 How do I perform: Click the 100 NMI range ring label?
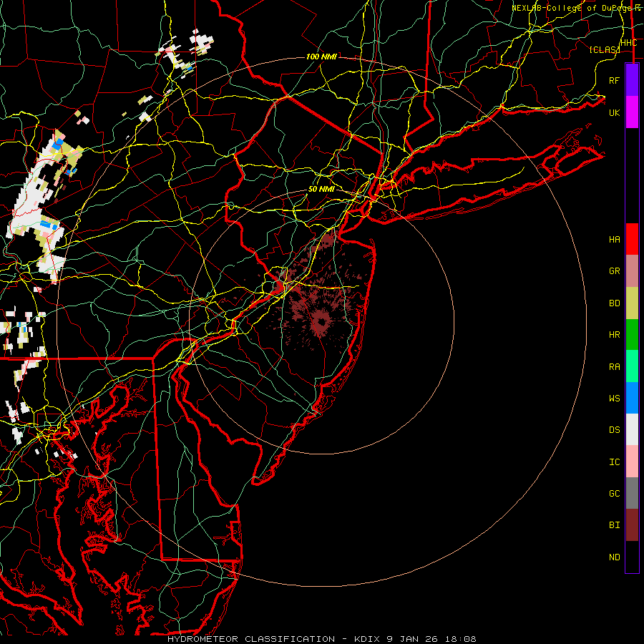(321, 57)
